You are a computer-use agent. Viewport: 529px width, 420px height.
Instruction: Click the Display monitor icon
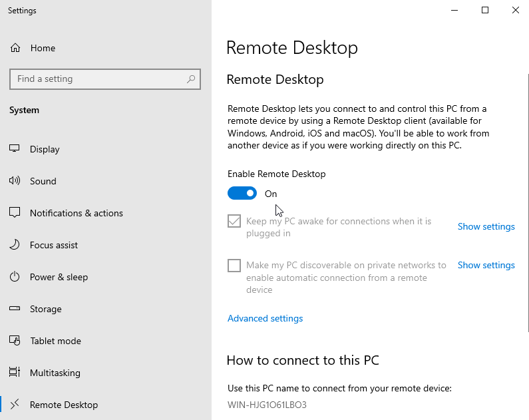click(x=15, y=148)
